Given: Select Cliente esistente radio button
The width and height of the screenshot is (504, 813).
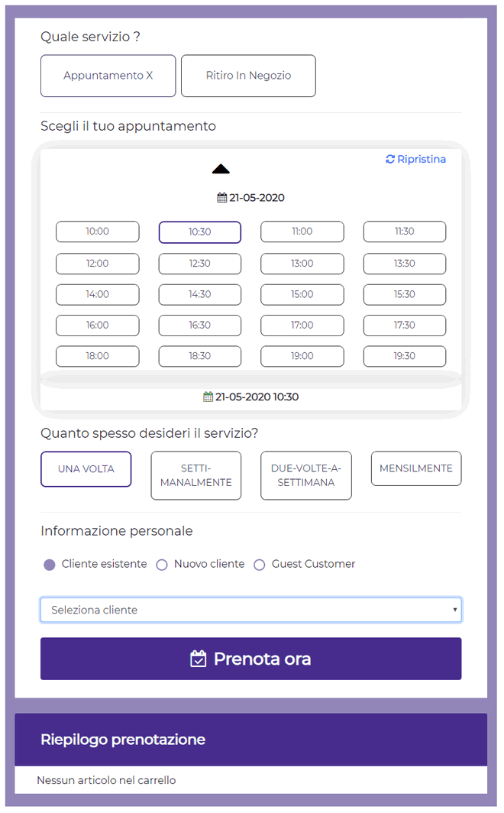Looking at the screenshot, I should pos(50,565).
